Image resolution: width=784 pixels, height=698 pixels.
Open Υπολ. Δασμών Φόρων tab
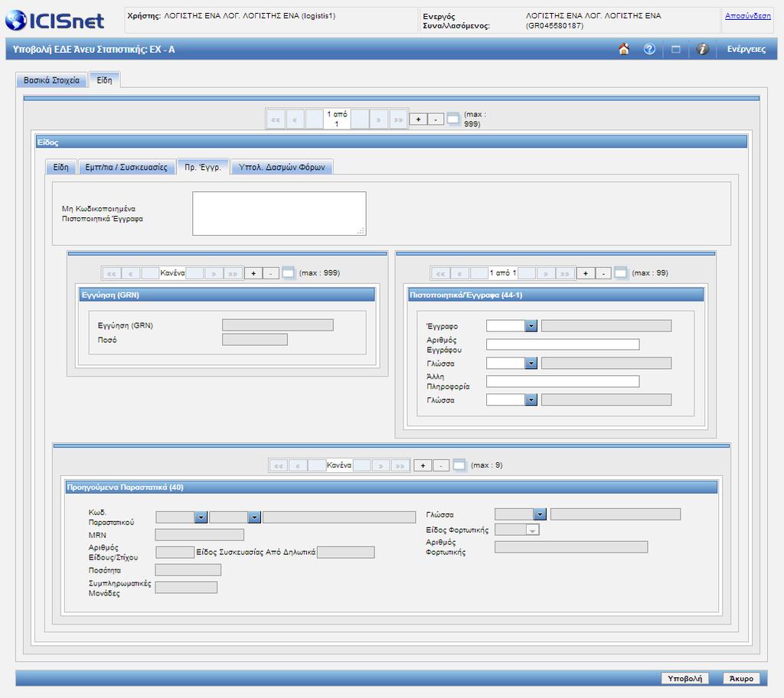(282, 167)
